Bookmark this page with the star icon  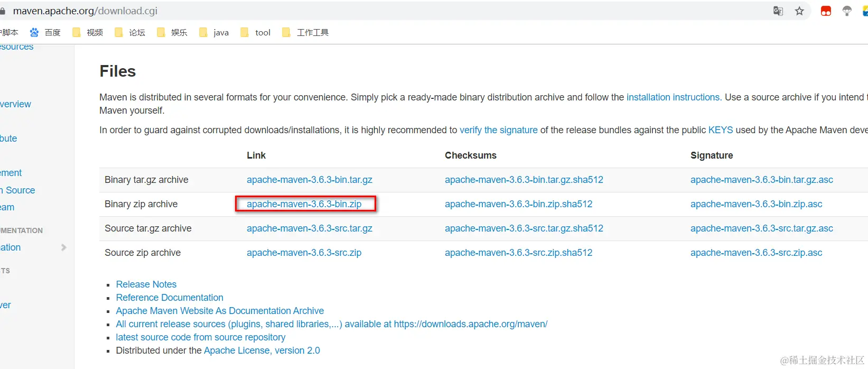[x=799, y=11]
